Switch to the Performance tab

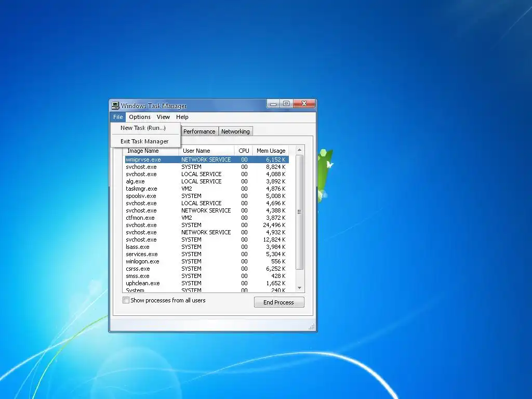[x=199, y=131]
